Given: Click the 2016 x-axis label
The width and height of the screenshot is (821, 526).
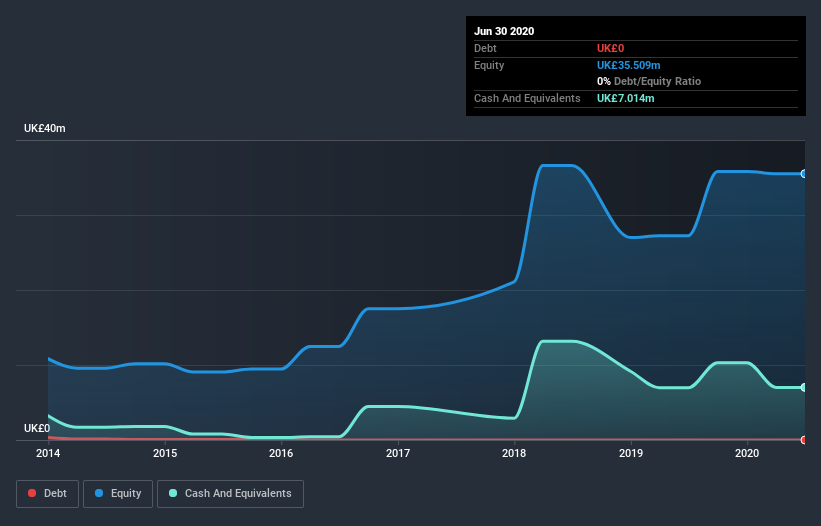Looking at the screenshot, I should (281, 453).
